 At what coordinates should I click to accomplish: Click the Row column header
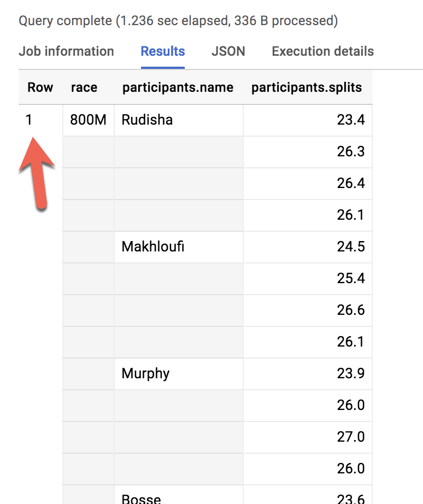click(40, 87)
